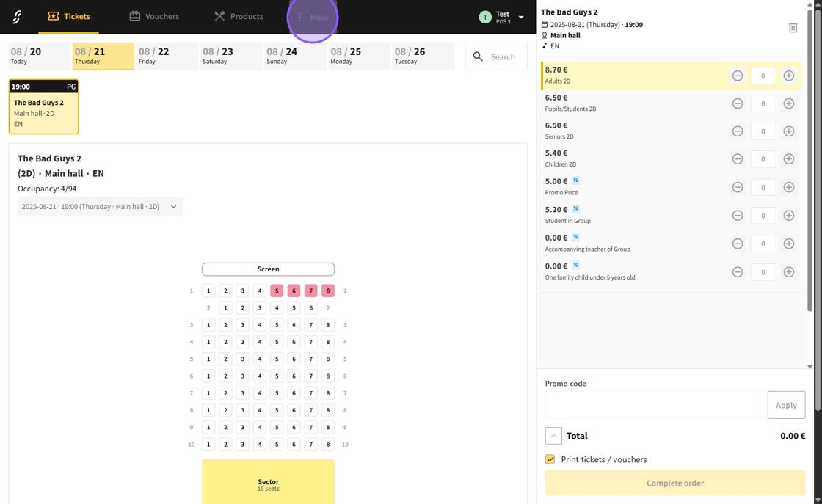The height and width of the screenshot is (504, 822).
Task: Toggle Print tickets / vouchers checkbox
Action: [550, 459]
